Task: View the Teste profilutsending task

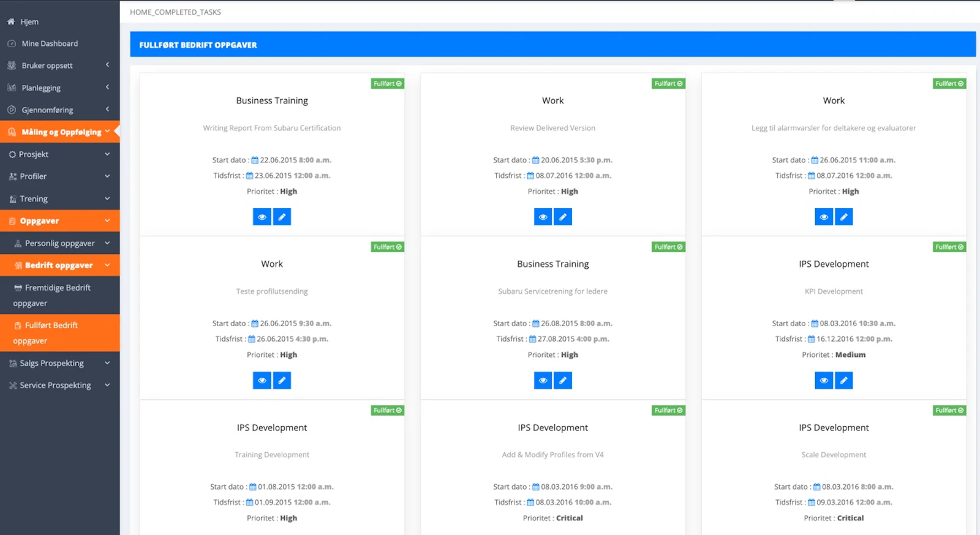Action: tap(262, 380)
